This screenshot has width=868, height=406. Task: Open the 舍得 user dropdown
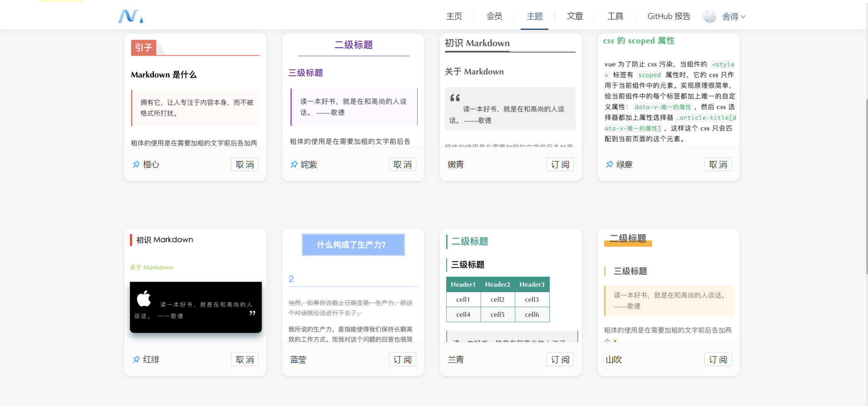[734, 16]
